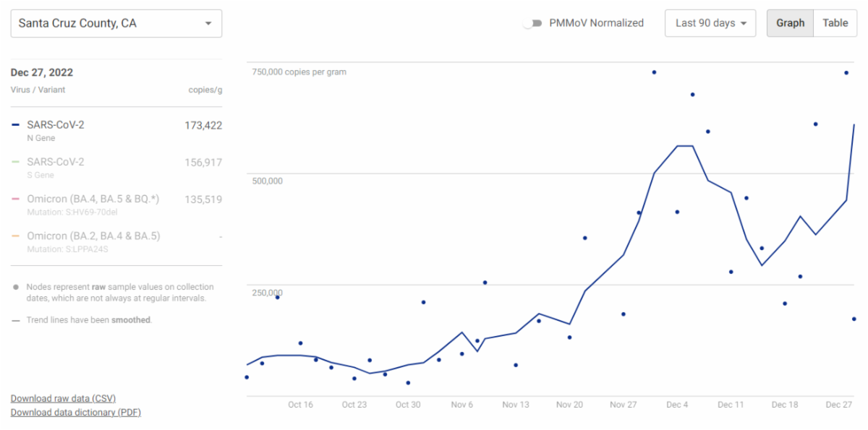This screenshot has width=868, height=430.
Task: Click the orange S:LPPA24S legend dash
Action: [x=16, y=236]
